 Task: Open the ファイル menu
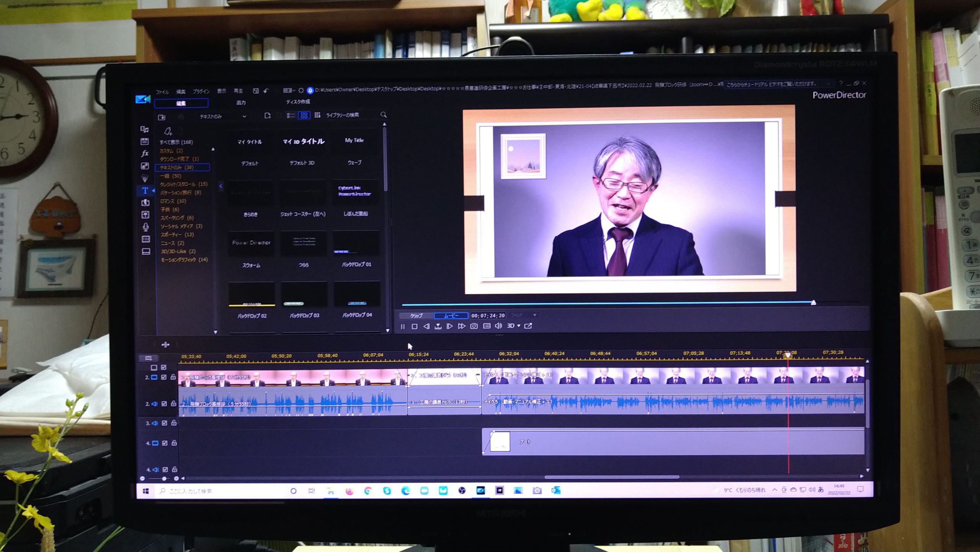click(x=162, y=92)
